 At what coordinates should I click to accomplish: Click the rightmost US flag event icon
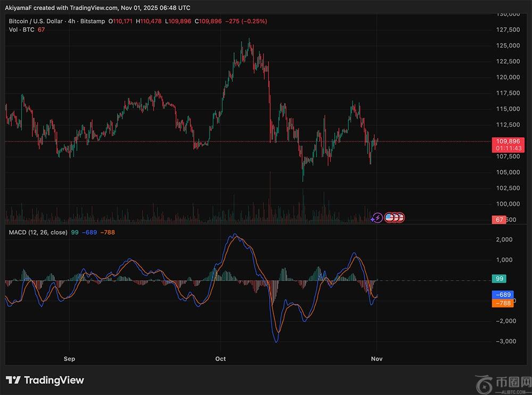401,217
